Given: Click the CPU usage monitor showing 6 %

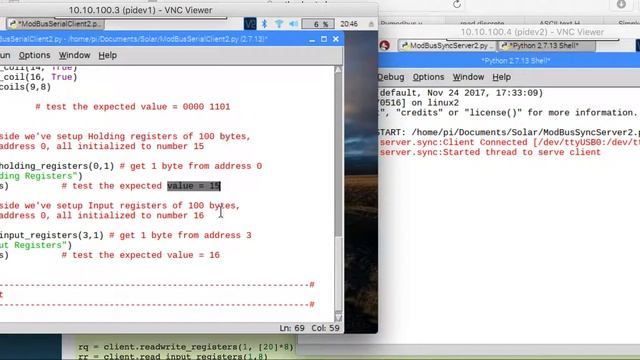Looking at the screenshot, I should click(318, 24).
